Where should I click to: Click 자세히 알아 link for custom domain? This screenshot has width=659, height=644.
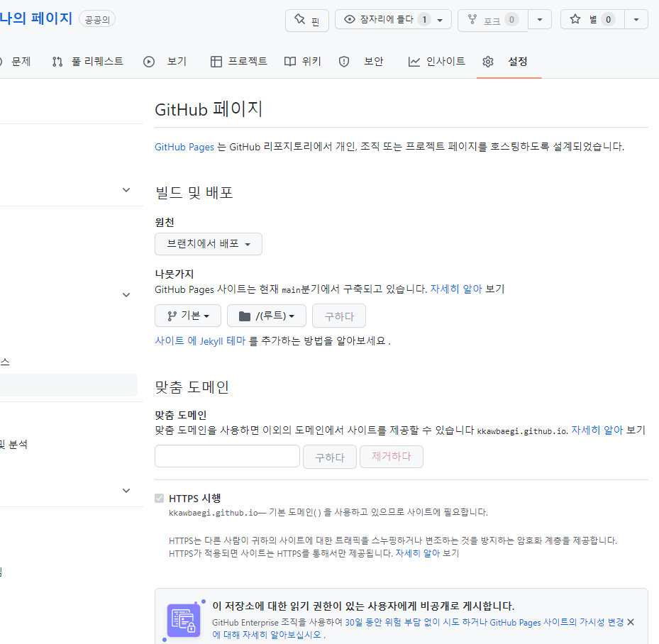[597, 431]
